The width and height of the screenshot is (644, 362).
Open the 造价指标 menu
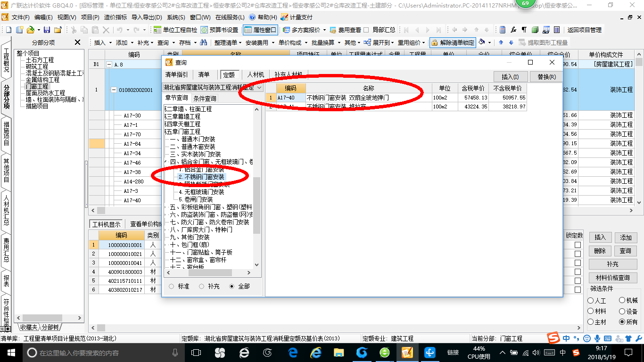click(115, 17)
